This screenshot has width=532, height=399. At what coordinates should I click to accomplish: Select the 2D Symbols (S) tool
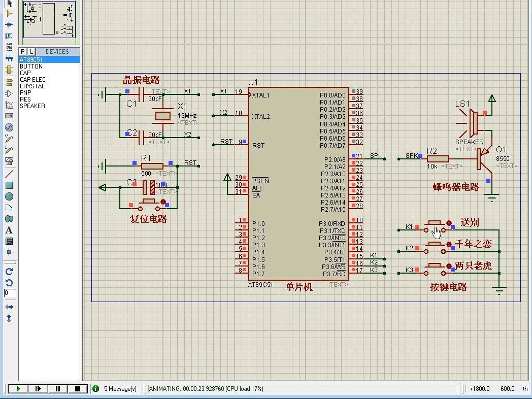[x=9, y=241]
